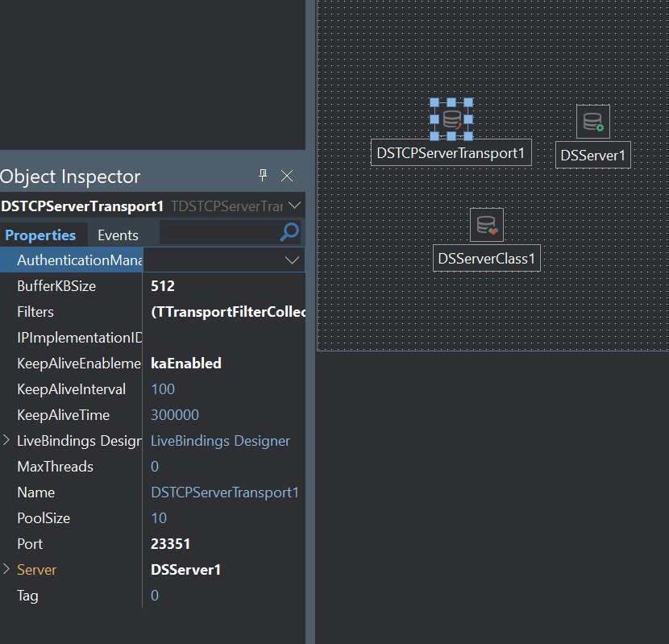669x644 pixels.
Task: Select the Filters property name
Action: coord(35,312)
